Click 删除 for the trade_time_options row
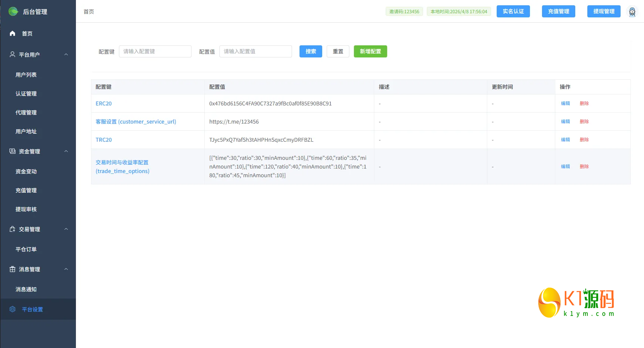This screenshot has width=644, height=348. (584, 167)
